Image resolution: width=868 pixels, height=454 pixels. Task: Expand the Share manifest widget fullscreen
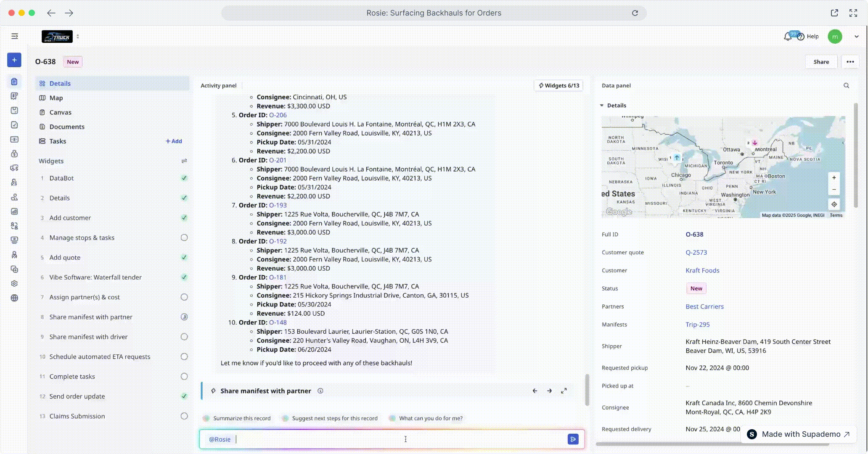564,391
